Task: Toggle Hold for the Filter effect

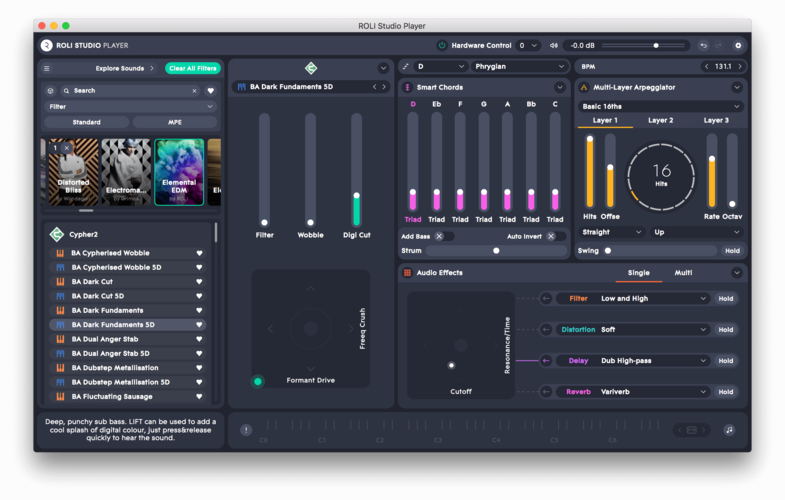Action: point(725,299)
